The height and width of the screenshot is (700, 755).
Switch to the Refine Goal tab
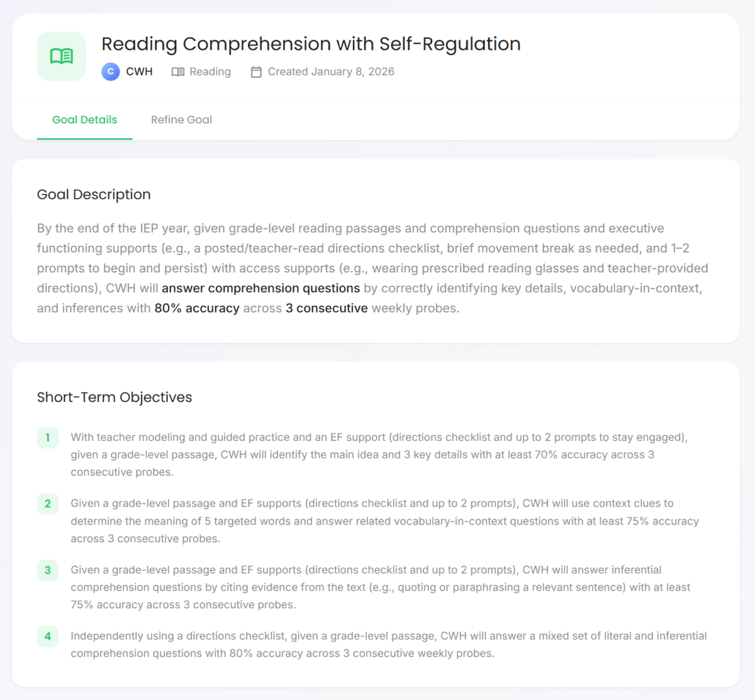pos(181,119)
